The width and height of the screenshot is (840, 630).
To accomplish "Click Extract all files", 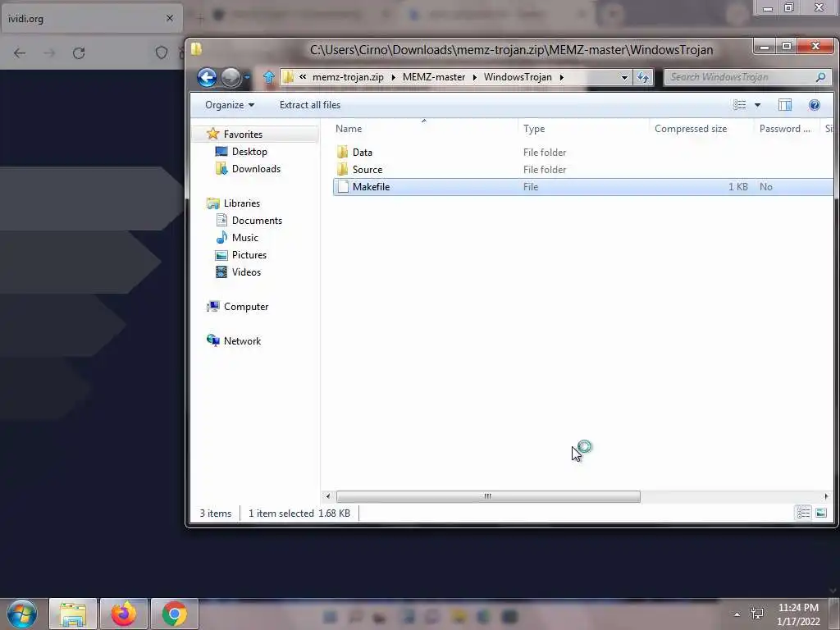I will 309,105.
